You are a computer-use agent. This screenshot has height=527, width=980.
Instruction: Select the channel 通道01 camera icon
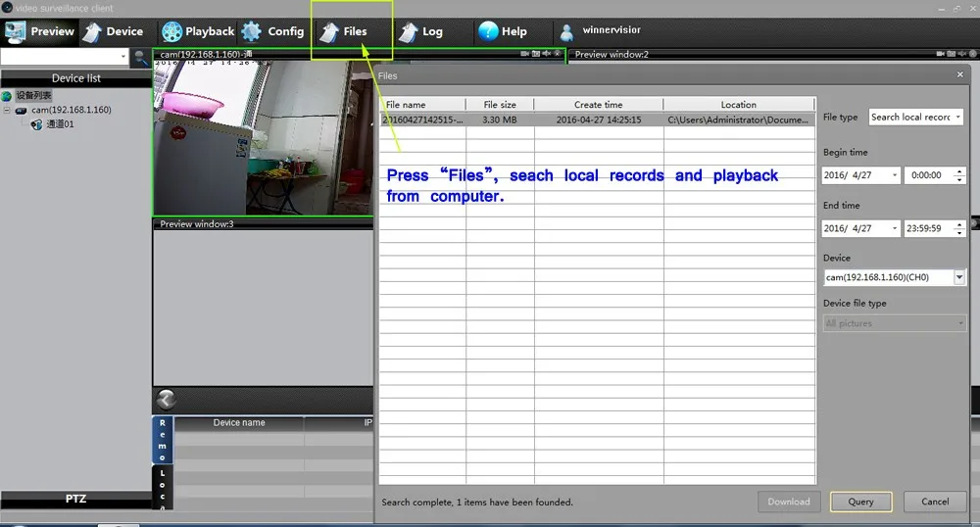pos(37,124)
